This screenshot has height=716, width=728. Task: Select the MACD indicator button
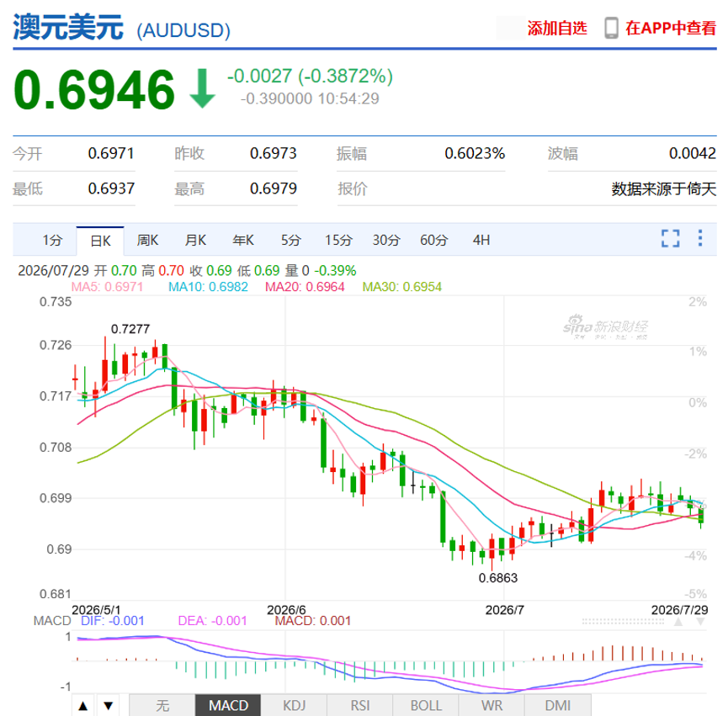pyautogui.click(x=228, y=706)
